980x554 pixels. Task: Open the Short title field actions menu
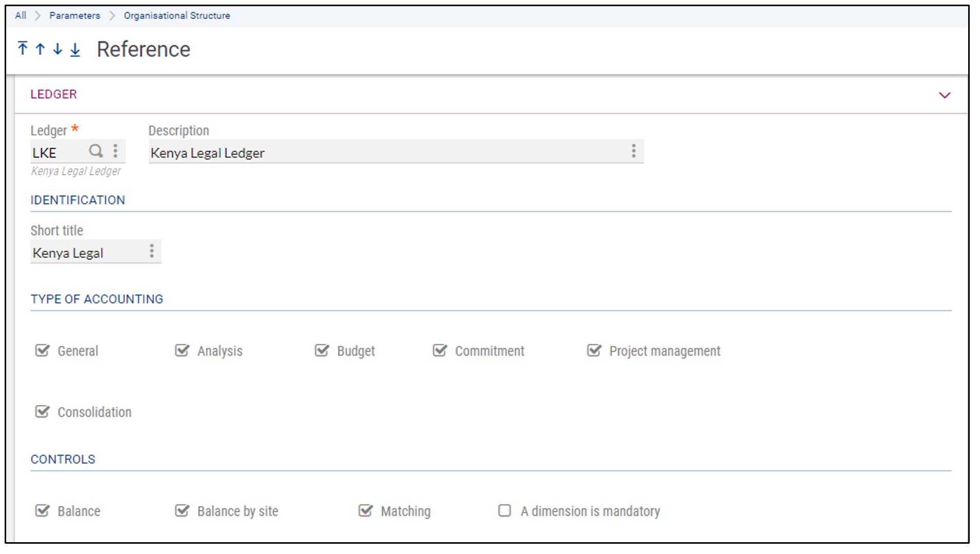pos(152,251)
